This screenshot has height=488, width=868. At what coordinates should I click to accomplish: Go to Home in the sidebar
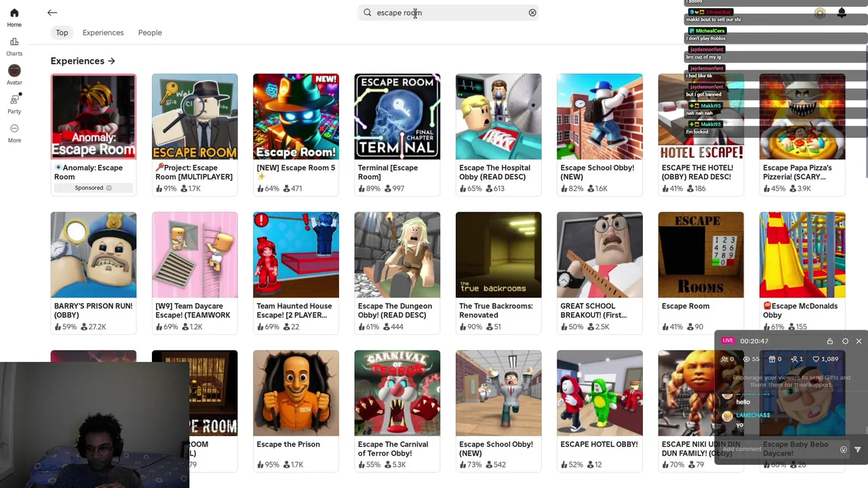[14, 18]
